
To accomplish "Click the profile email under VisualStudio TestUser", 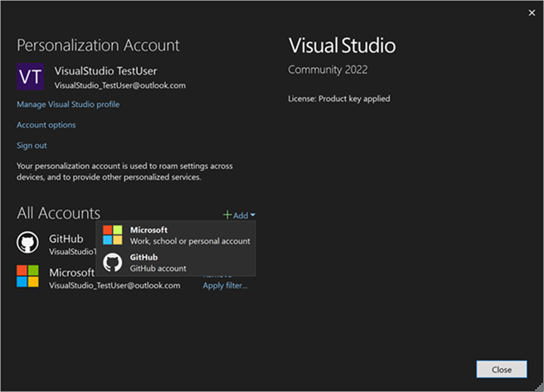I will pyautogui.click(x=119, y=85).
